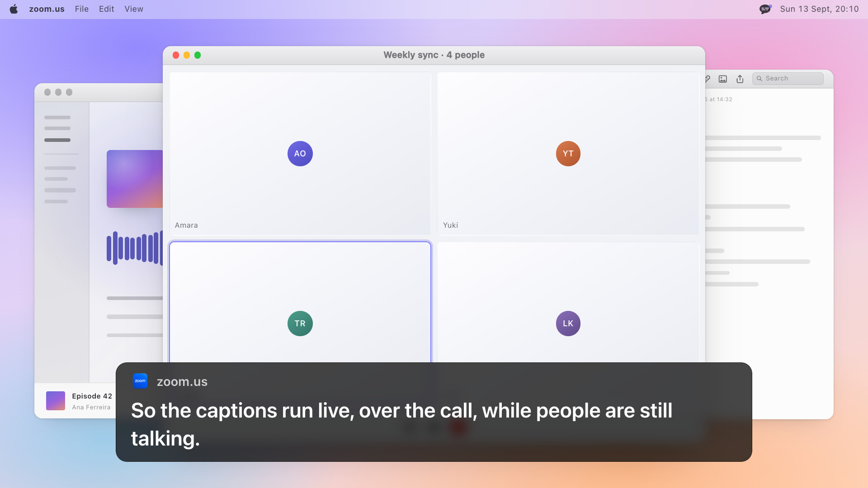
Task: Click the Zoom app icon in the caption overlay
Action: point(140,381)
